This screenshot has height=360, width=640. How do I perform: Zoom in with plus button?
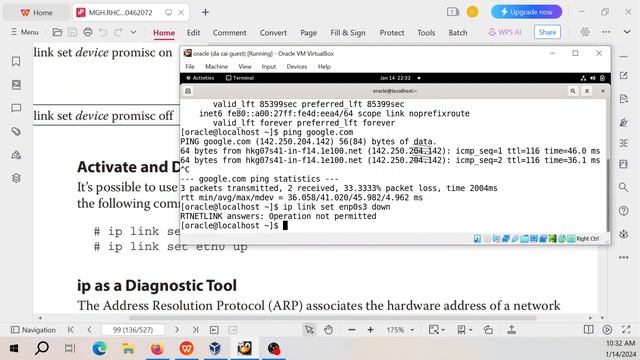click(371, 330)
